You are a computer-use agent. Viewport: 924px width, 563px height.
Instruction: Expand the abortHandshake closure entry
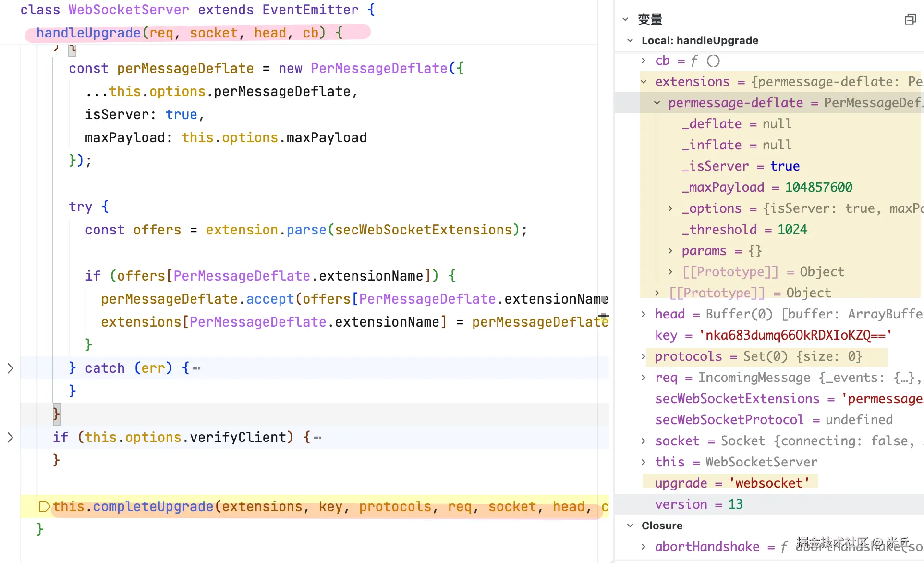pos(644,547)
